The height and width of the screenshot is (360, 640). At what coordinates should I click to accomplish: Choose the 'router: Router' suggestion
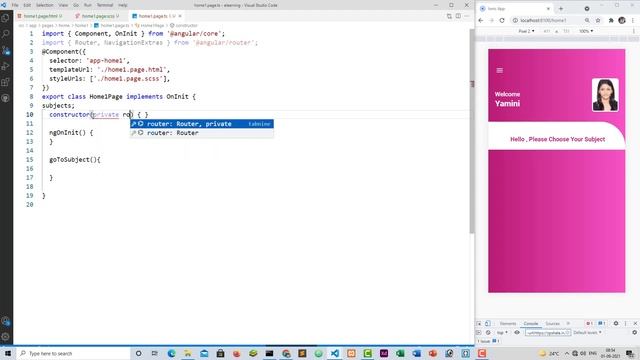pos(202,133)
